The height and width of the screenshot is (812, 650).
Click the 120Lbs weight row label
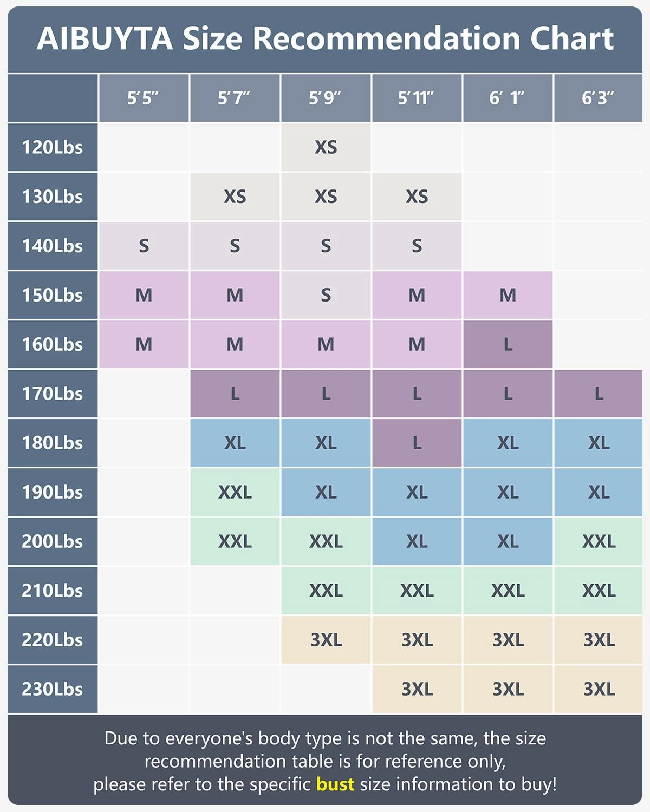coord(53,147)
